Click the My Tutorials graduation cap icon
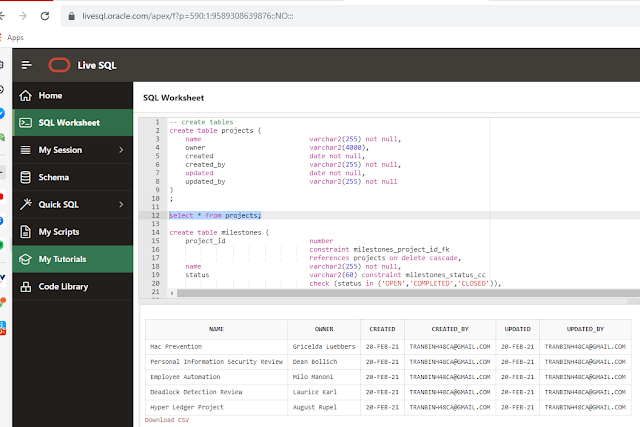 [25, 259]
